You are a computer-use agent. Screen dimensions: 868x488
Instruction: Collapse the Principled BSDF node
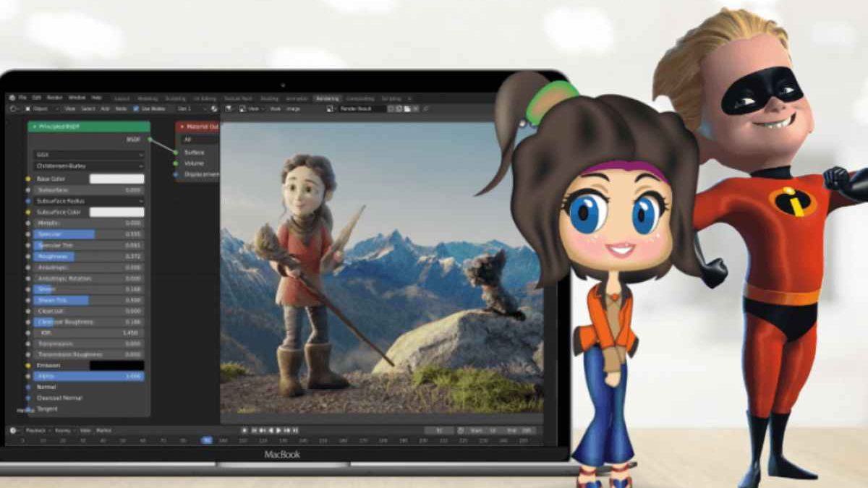coord(33,127)
